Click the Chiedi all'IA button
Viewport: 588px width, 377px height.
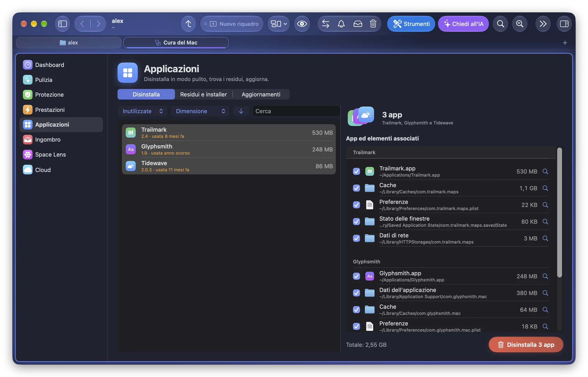463,24
